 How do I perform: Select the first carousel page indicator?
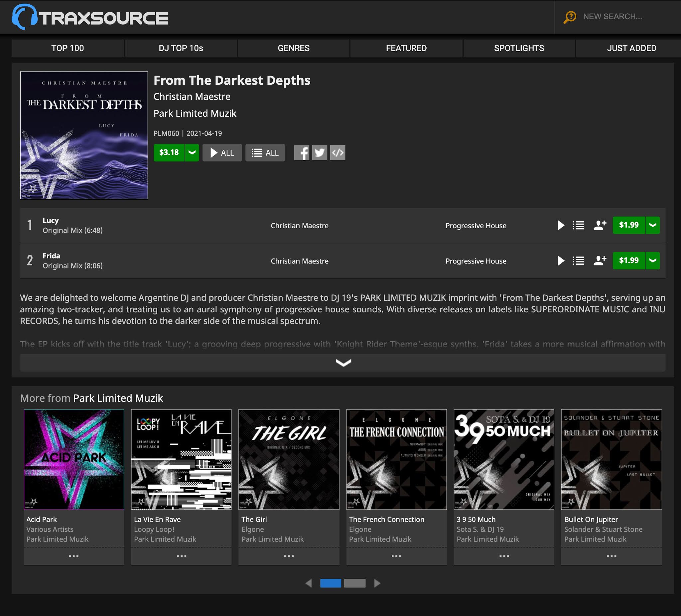coord(331,583)
